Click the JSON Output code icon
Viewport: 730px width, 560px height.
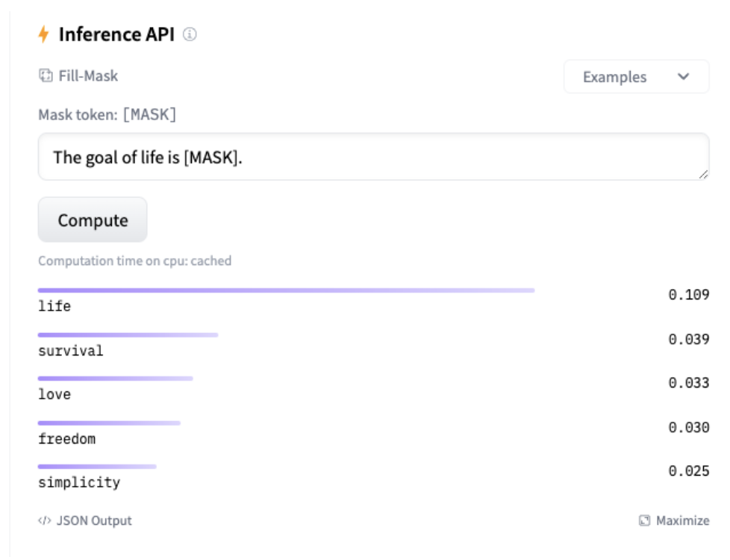[x=45, y=520]
